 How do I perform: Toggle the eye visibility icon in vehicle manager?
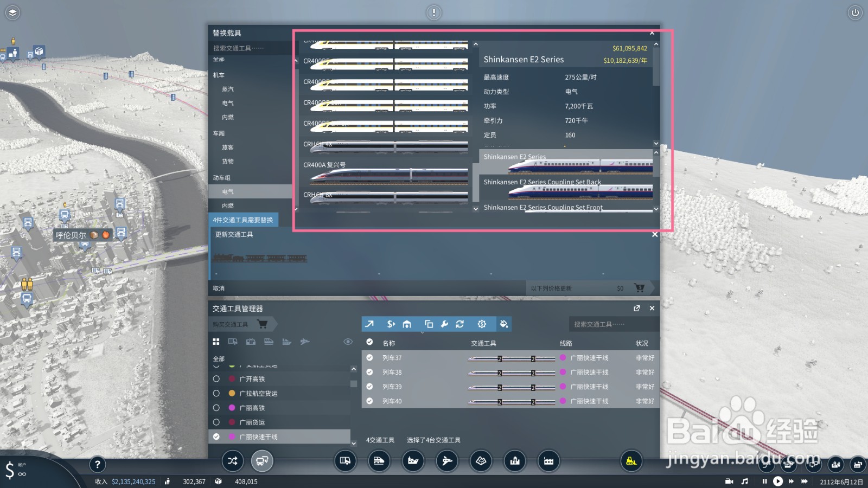click(348, 342)
